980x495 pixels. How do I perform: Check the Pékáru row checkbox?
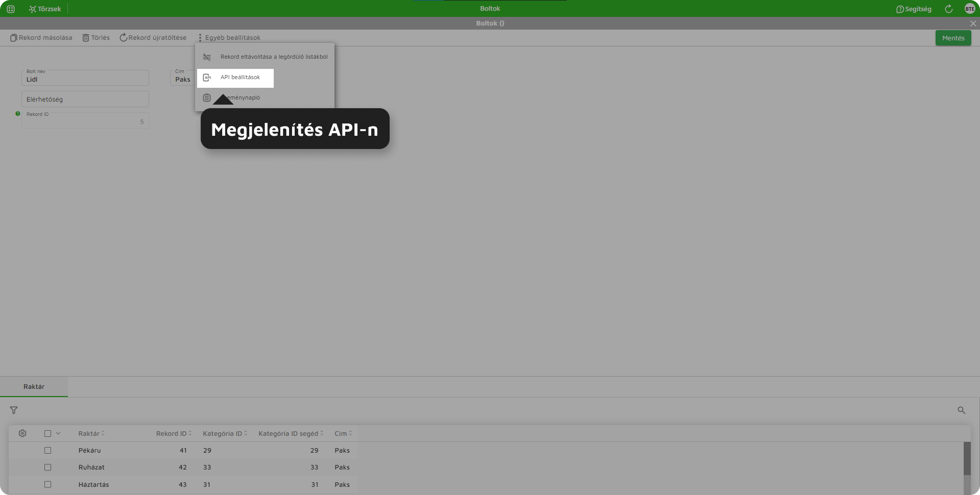coord(47,450)
